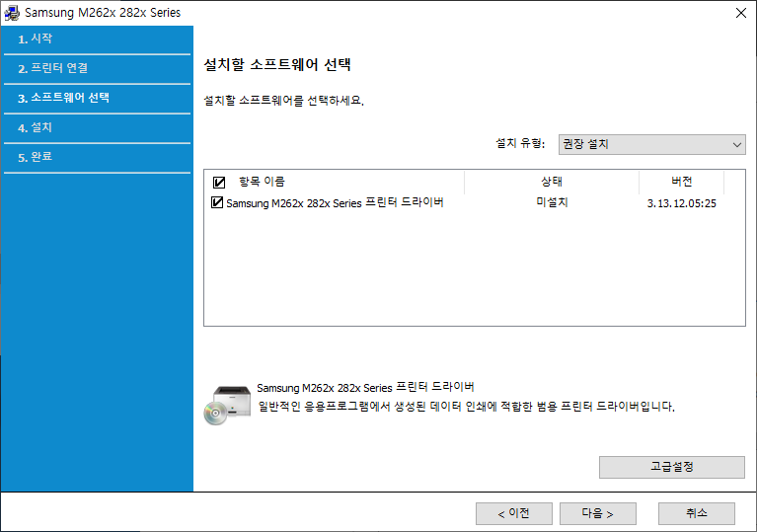Uncheck Samsung M262x 282x Series 프린터 드라이버 checkbox
This screenshot has width=757, height=532.
pos(217,202)
